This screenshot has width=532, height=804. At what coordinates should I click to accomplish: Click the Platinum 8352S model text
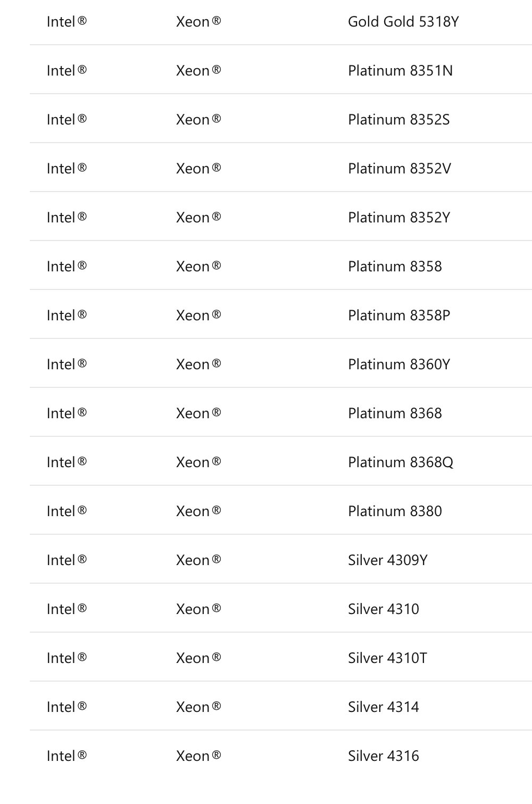point(398,120)
